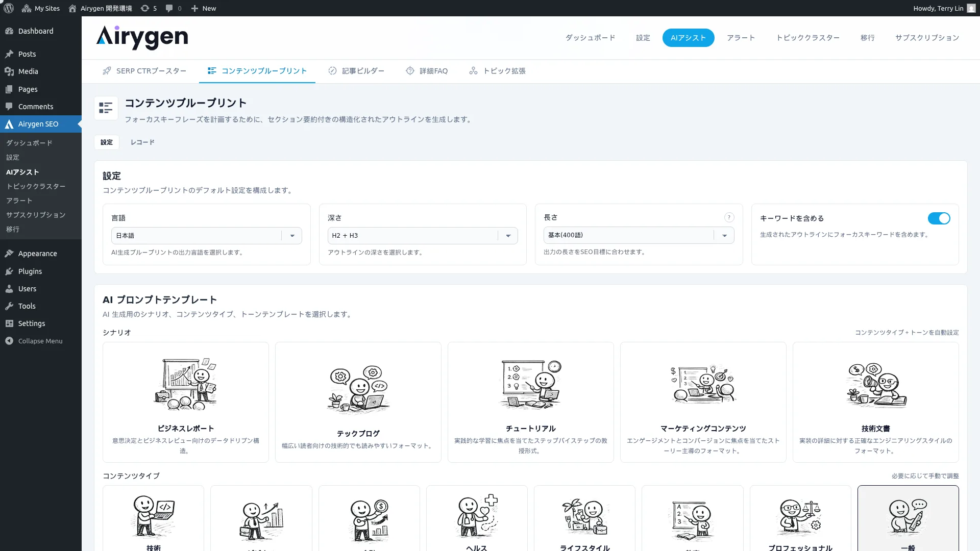Viewport: 980px width, 551px height.
Task: Open the WordPress logo menu
Action: coord(9,8)
